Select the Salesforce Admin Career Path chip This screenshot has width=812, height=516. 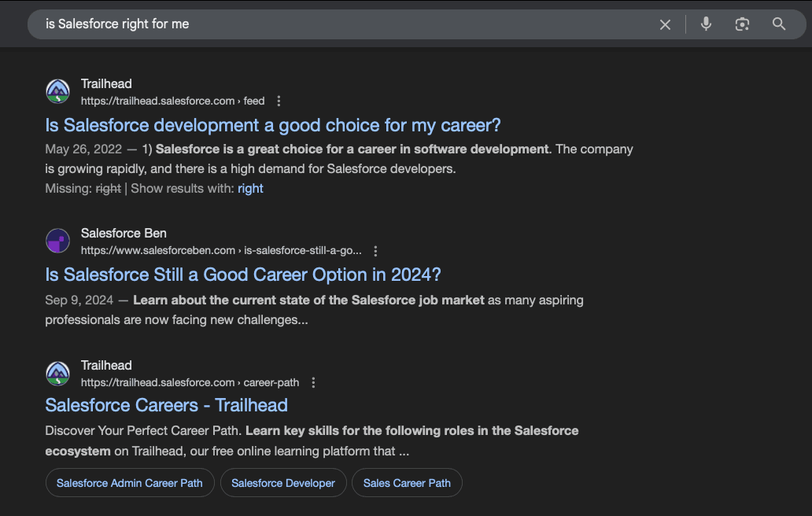click(130, 483)
